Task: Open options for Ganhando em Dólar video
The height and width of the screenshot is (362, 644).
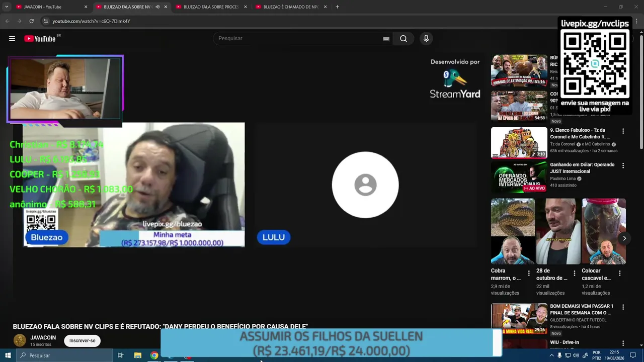Action: click(x=623, y=166)
